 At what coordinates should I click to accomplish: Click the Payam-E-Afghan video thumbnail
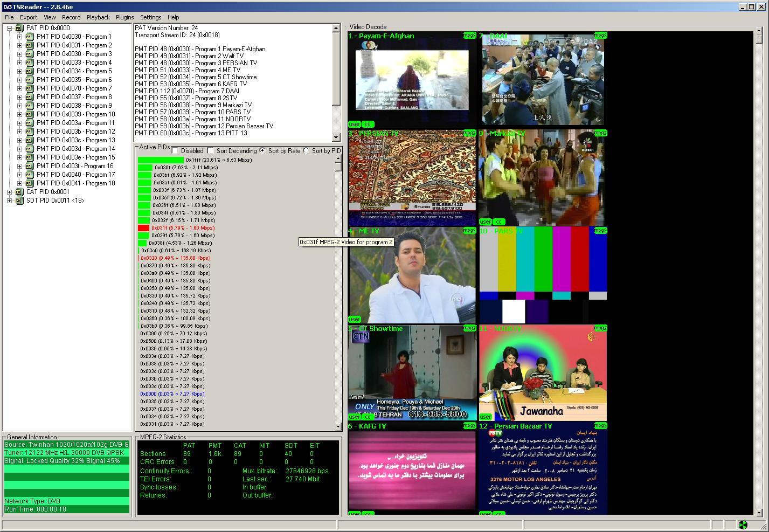pos(412,80)
